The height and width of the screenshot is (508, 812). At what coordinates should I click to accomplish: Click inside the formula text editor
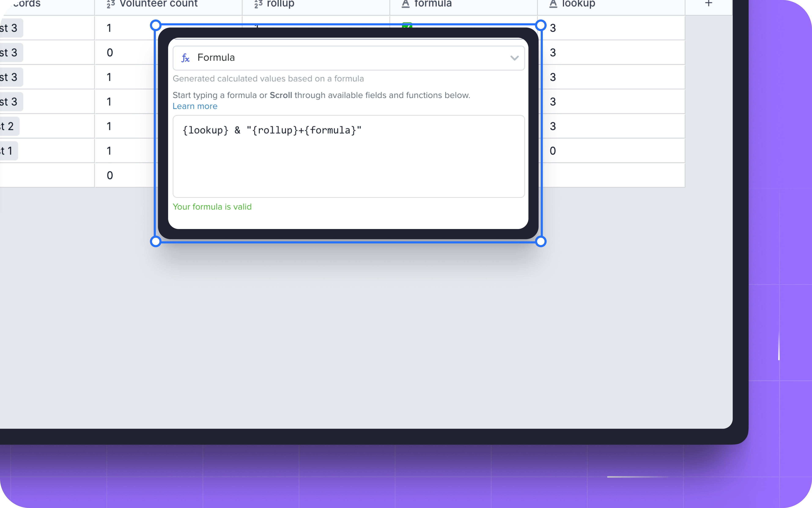(x=349, y=157)
